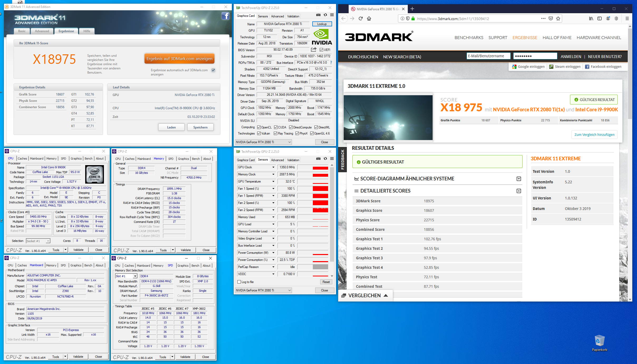
Task: Click the E-Mail/Benutzername input field
Action: (x=488, y=56)
